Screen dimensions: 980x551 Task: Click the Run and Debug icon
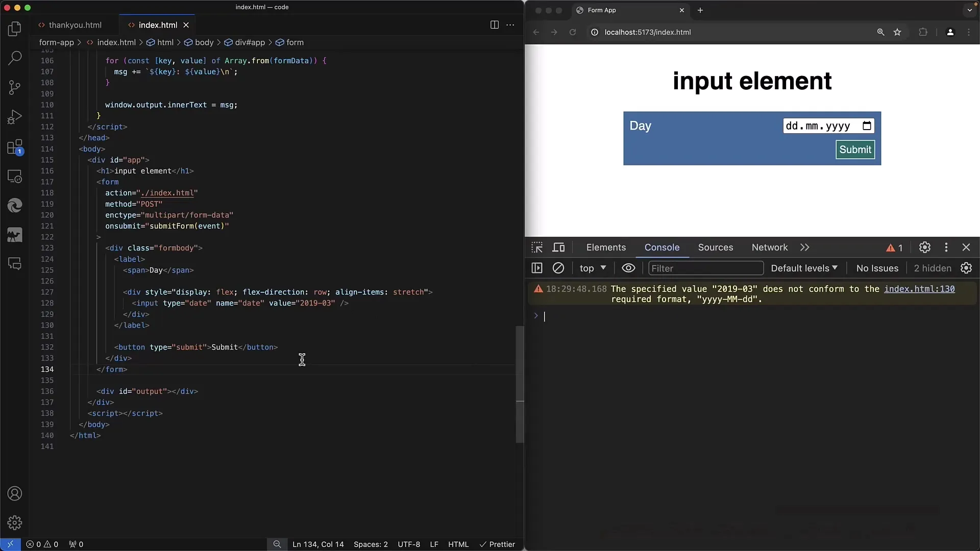coord(15,116)
